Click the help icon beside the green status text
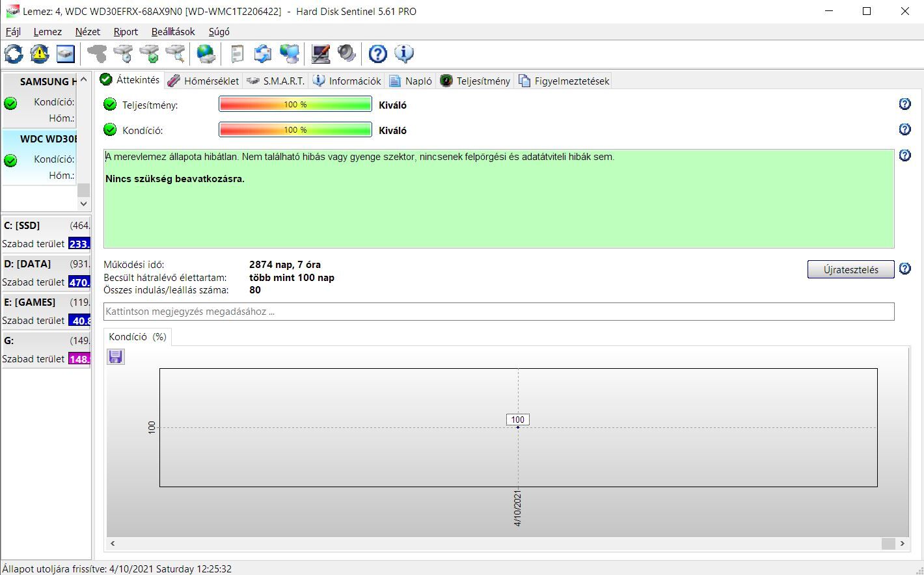This screenshot has height=575, width=924. pos(904,155)
